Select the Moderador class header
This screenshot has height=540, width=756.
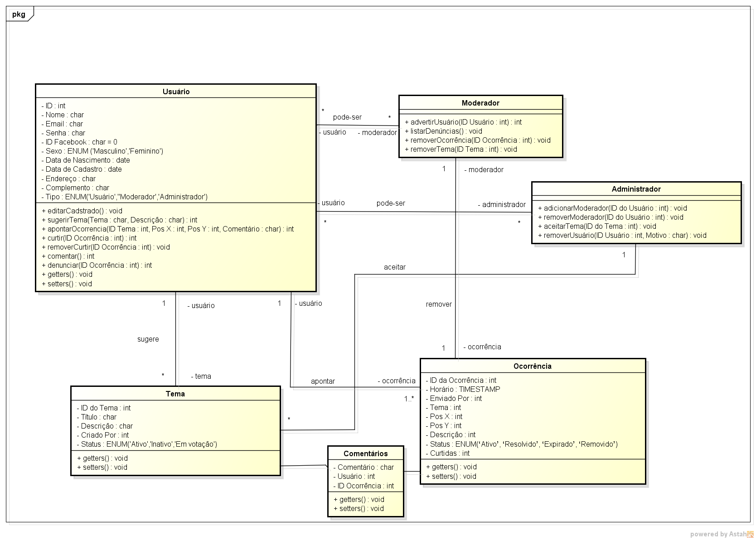[x=480, y=103]
